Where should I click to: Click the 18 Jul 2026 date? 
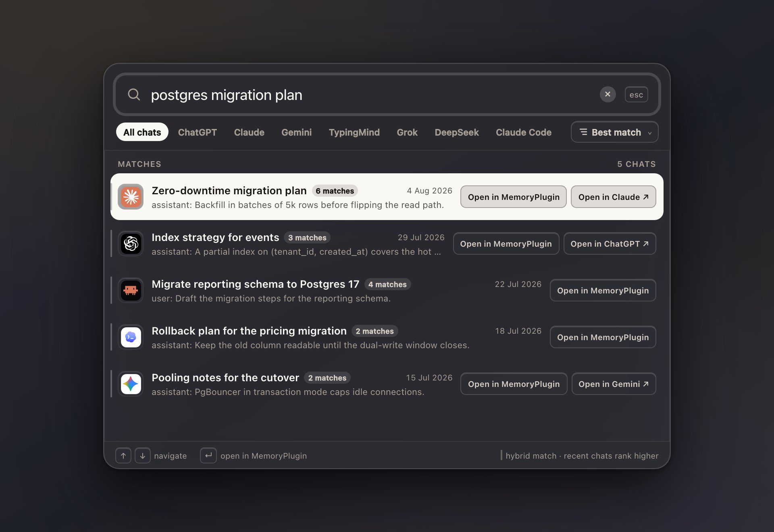coord(518,331)
